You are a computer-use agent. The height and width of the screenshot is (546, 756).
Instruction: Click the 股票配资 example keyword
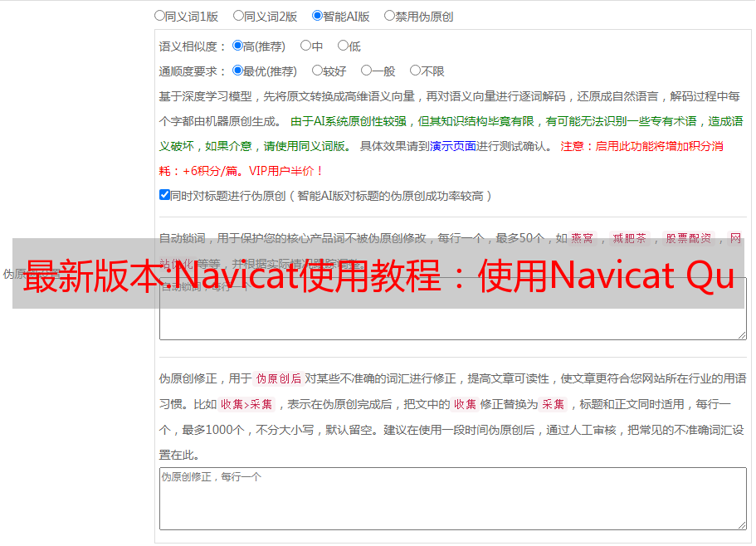pos(689,238)
